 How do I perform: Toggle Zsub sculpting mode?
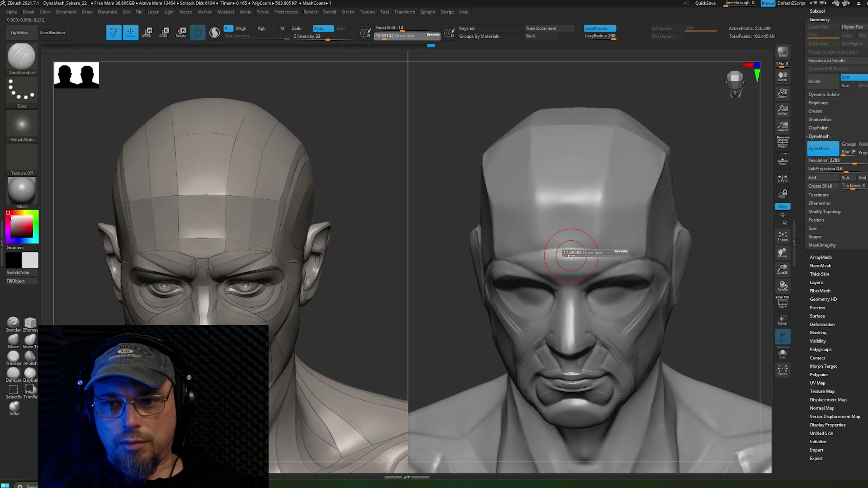coord(323,28)
